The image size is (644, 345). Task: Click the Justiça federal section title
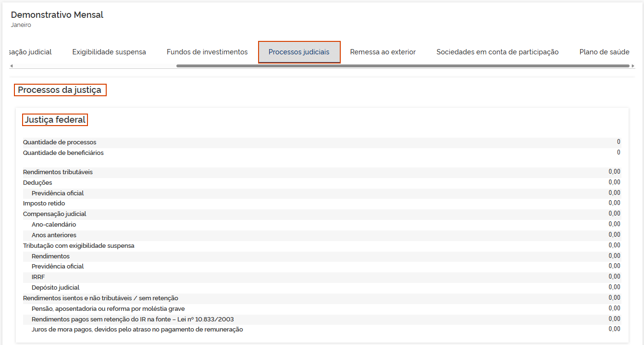(55, 120)
